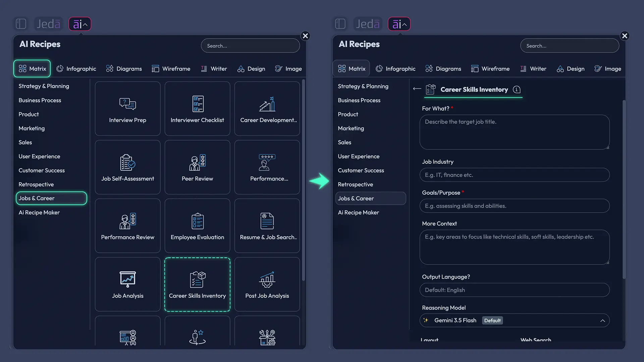Open the Interviewer Checklist recipe card

point(197,109)
